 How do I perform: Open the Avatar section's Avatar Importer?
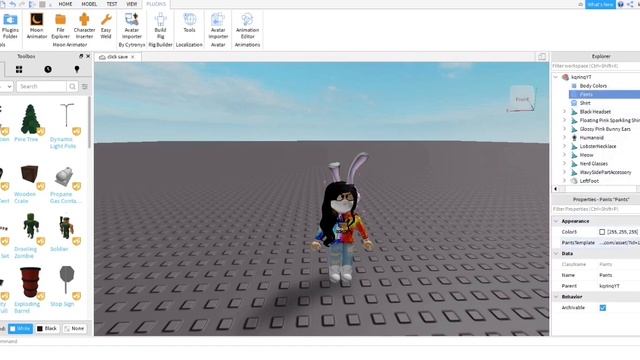pos(218,25)
